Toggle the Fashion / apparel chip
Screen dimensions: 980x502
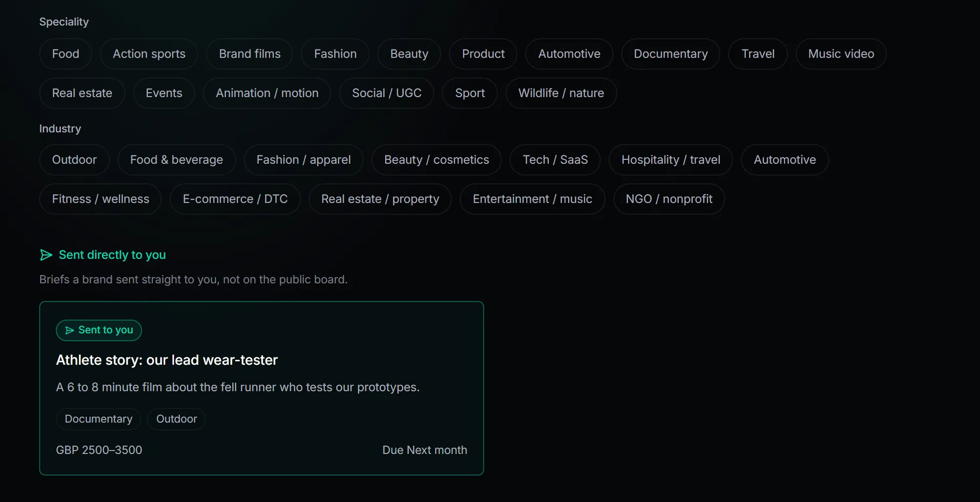pos(303,160)
